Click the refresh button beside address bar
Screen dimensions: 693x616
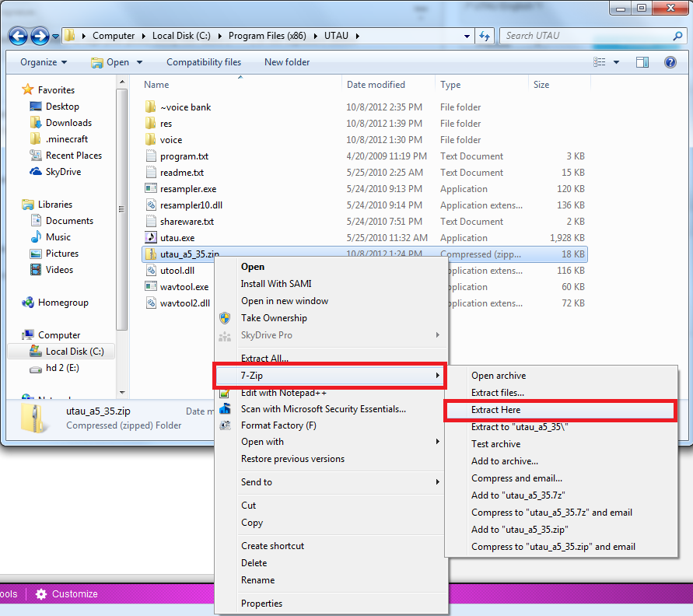click(485, 37)
